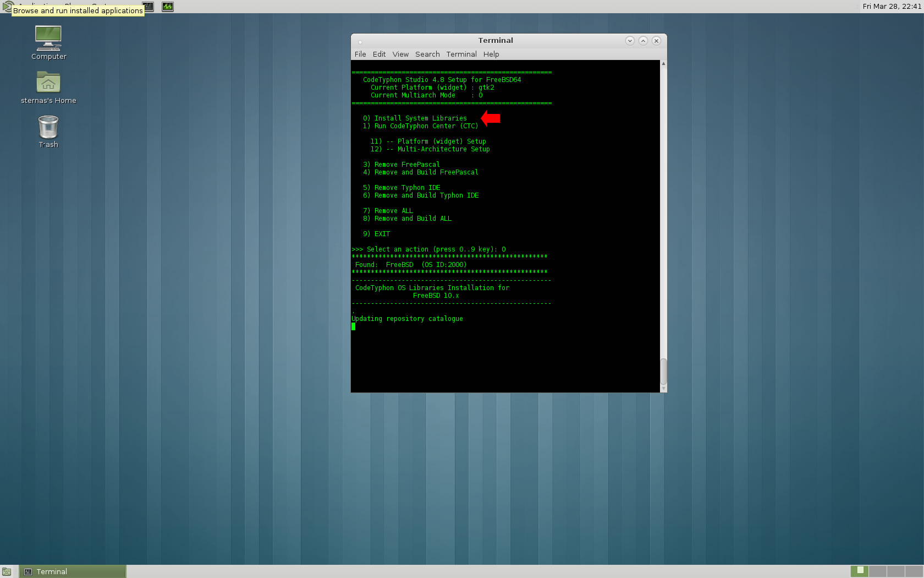The width and height of the screenshot is (924, 578).
Task: Click the '9) EXIT' line
Action: [376, 234]
